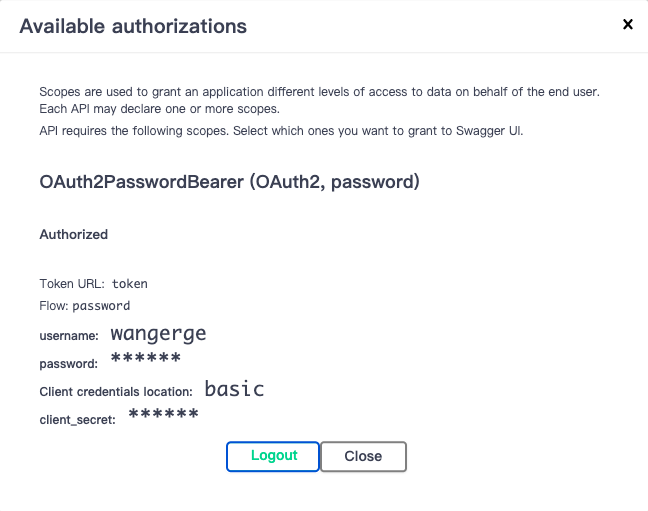Viewport: 648px width, 511px height.
Task: Click the "Flow:" label
Action: pyautogui.click(x=54, y=306)
